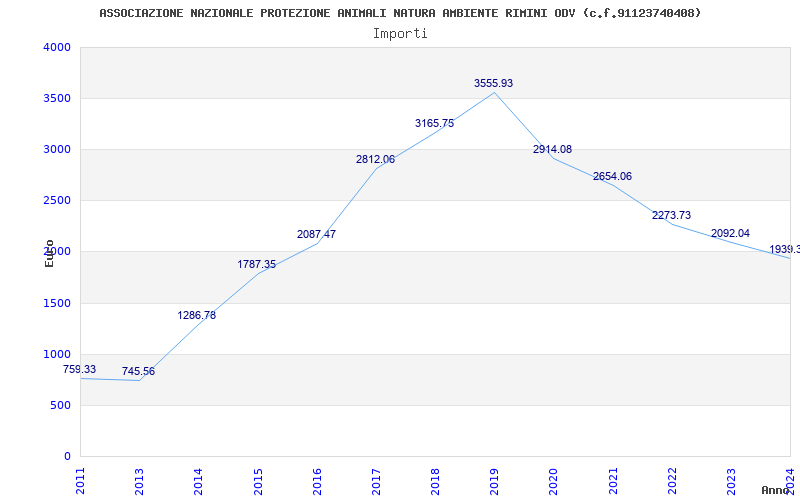This screenshot has width=800, height=500.
Task: Select the data label 745.56
Action: [x=138, y=371]
